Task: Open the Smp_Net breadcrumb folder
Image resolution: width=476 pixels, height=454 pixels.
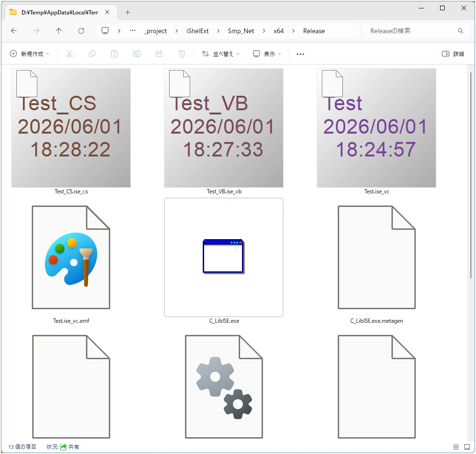Action: [x=241, y=31]
